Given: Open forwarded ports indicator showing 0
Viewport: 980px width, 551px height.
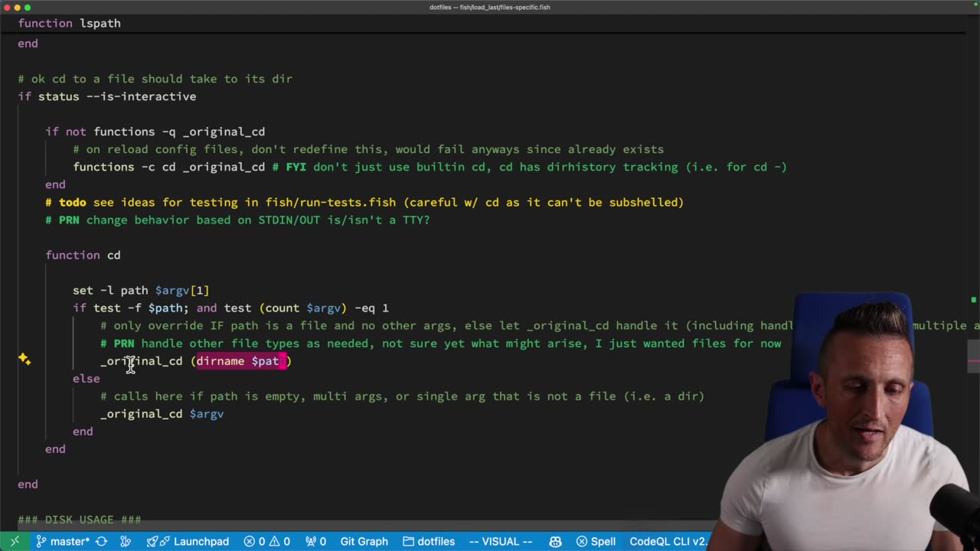Looking at the screenshot, I should click(x=315, y=541).
